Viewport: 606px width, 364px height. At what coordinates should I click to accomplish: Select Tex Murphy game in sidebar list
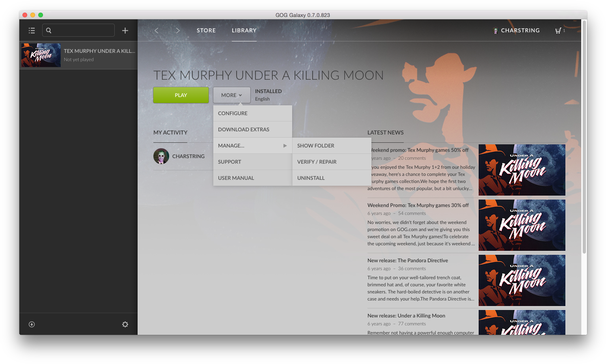(78, 55)
